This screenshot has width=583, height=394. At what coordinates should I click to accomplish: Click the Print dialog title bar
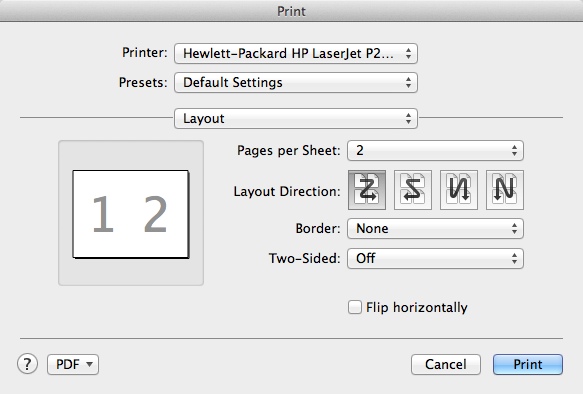[x=292, y=11]
